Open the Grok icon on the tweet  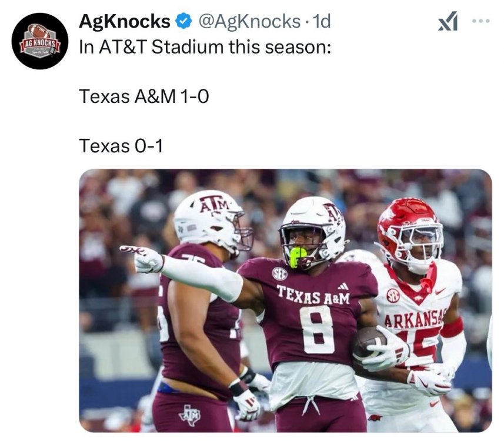pos(448,23)
